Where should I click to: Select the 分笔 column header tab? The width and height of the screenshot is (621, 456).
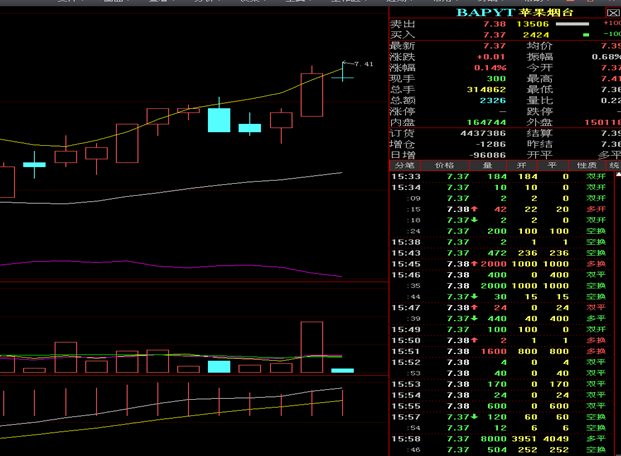[405, 165]
